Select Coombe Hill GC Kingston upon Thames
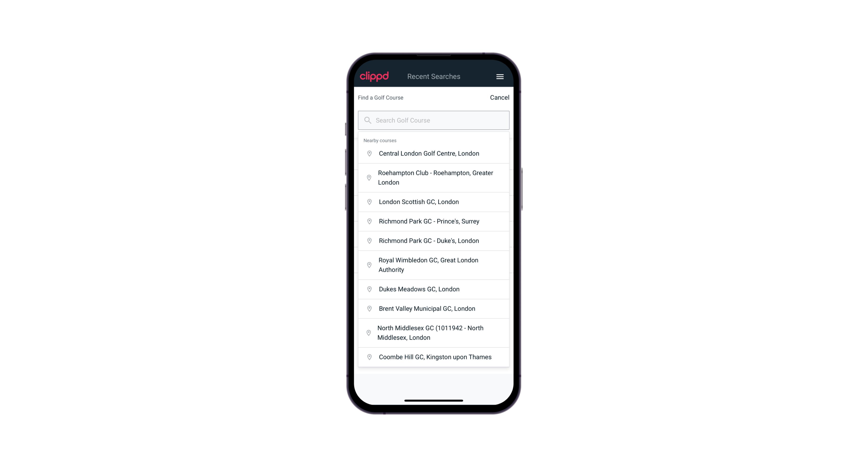The height and width of the screenshot is (467, 868). point(434,357)
